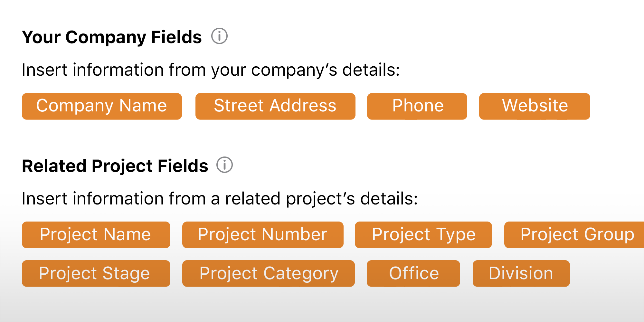The image size is (644, 322).
Task: Click info icon beside Your Company Fields
Action: click(x=219, y=36)
